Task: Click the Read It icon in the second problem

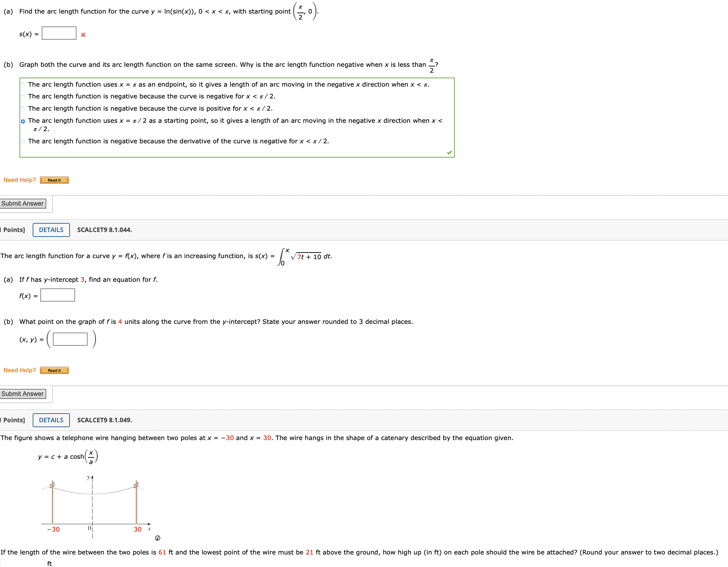Action: [x=54, y=370]
